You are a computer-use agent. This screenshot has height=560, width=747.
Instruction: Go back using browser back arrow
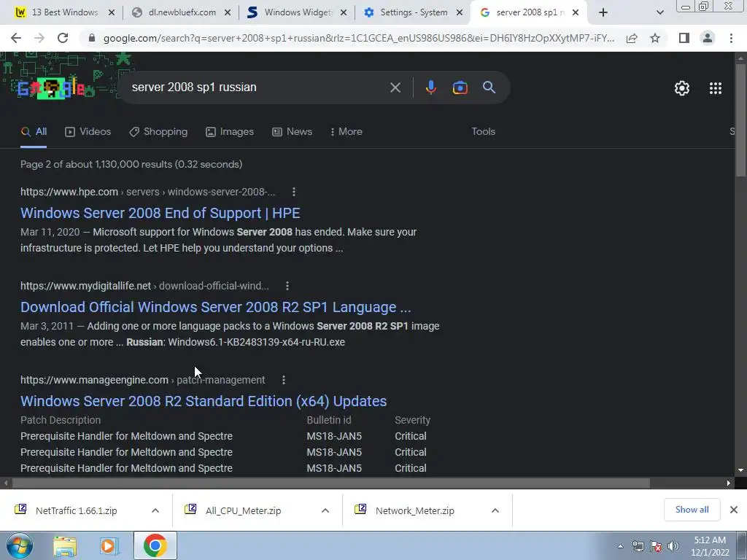(16, 38)
